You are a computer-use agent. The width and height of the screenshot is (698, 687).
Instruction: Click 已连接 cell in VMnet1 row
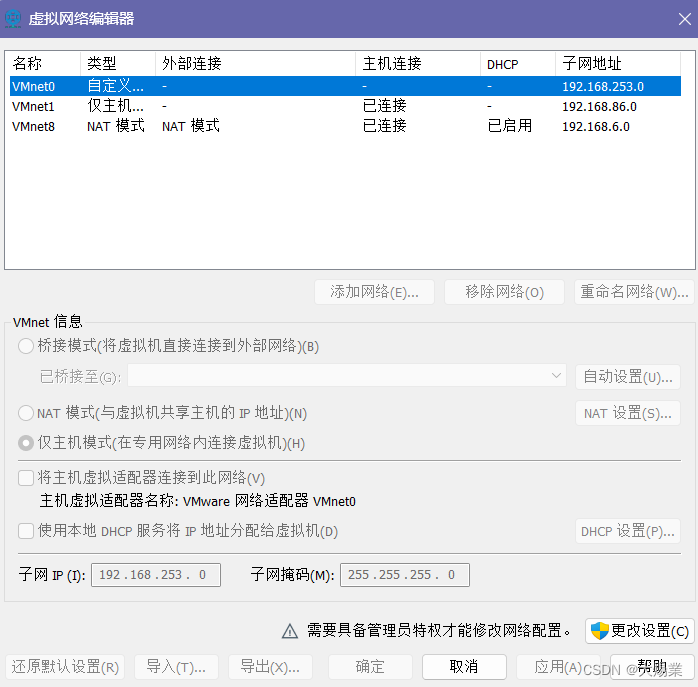385,106
